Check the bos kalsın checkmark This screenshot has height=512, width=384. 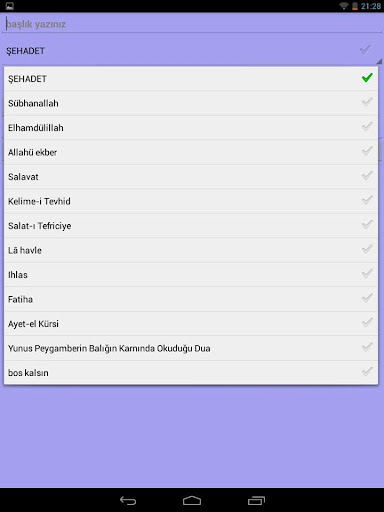click(x=367, y=371)
